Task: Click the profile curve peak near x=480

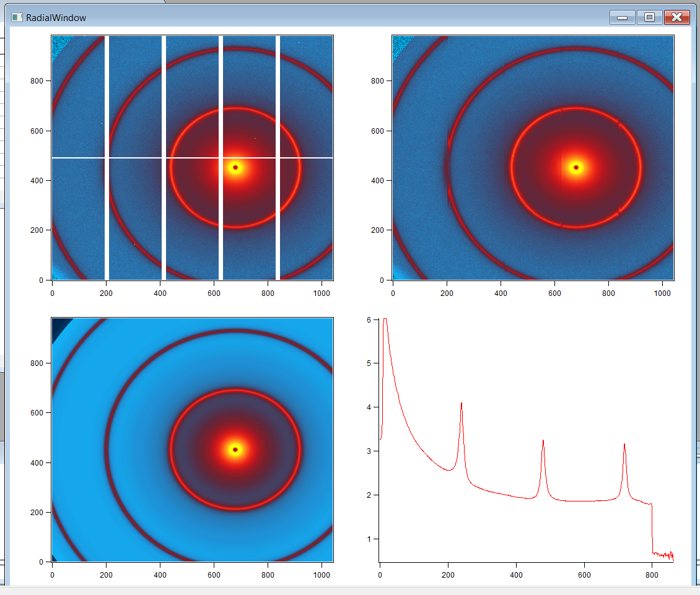Action: click(543, 441)
